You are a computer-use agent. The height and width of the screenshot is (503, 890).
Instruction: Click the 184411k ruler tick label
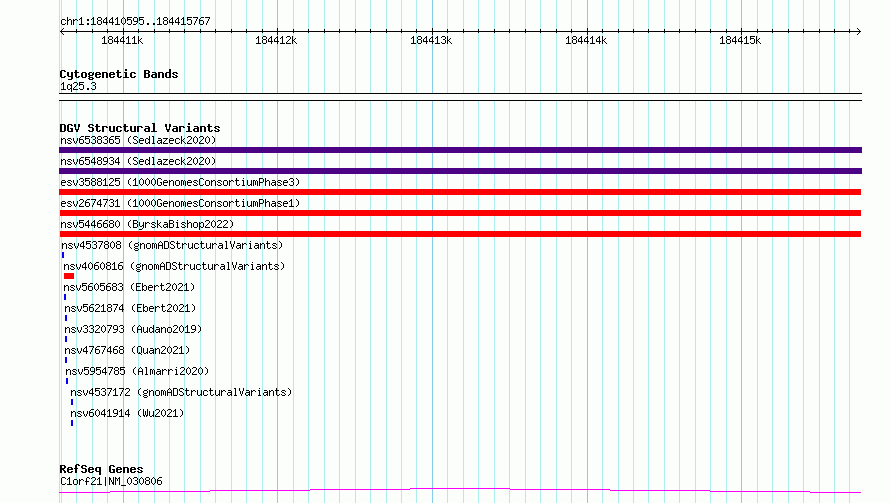(122, 40)
